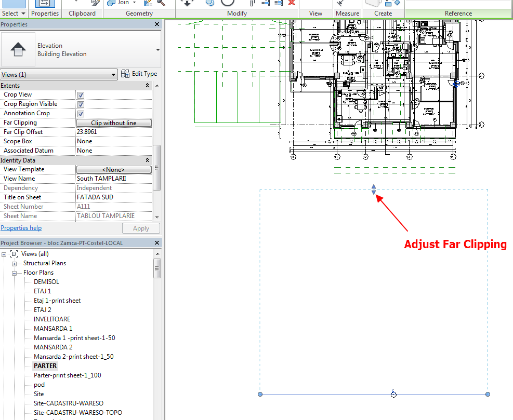Select the INVELITOARE floor plan
Image resolution: width=513 pixels, height=420 pixels.
point(52,319)
